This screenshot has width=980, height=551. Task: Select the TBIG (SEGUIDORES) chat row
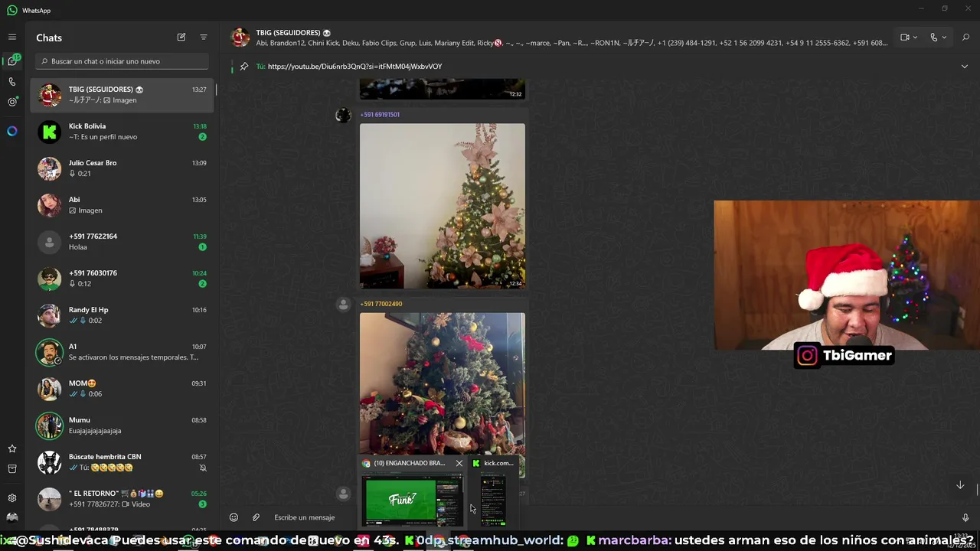pyautogui.click(x=122, y=95)
